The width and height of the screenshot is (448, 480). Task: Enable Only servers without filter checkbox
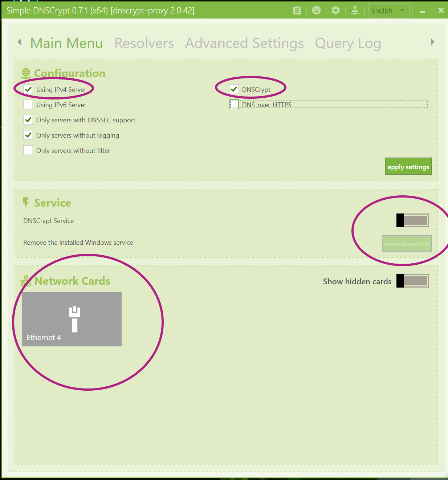point(28,150)
